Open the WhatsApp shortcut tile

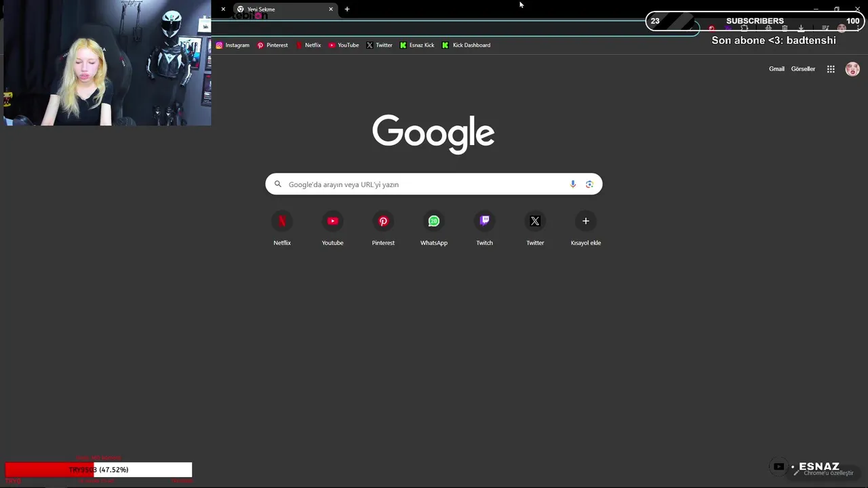(x=434, y=228)
